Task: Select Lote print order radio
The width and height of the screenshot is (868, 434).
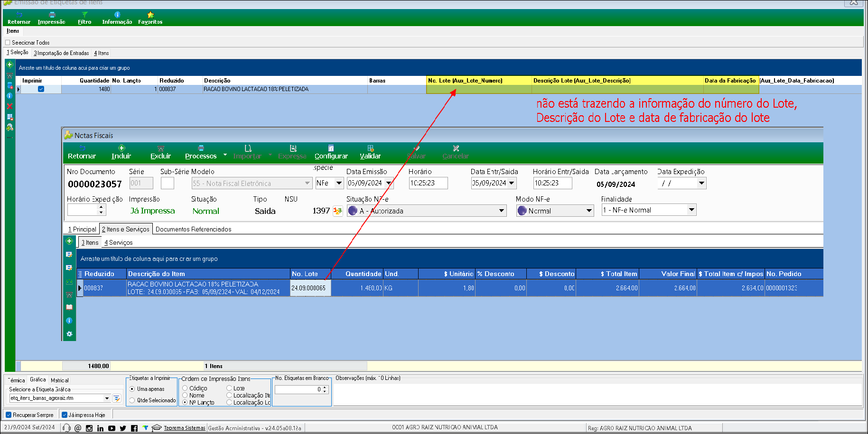Action: pos(229,388)
